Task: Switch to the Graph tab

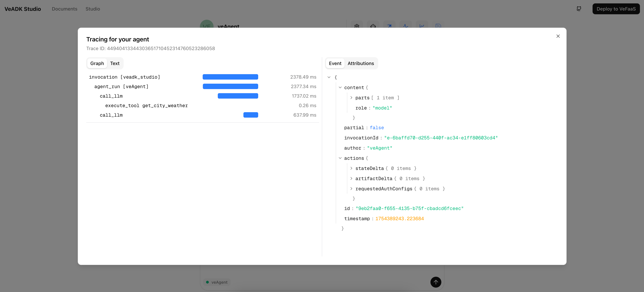Action: click(97, 63)
